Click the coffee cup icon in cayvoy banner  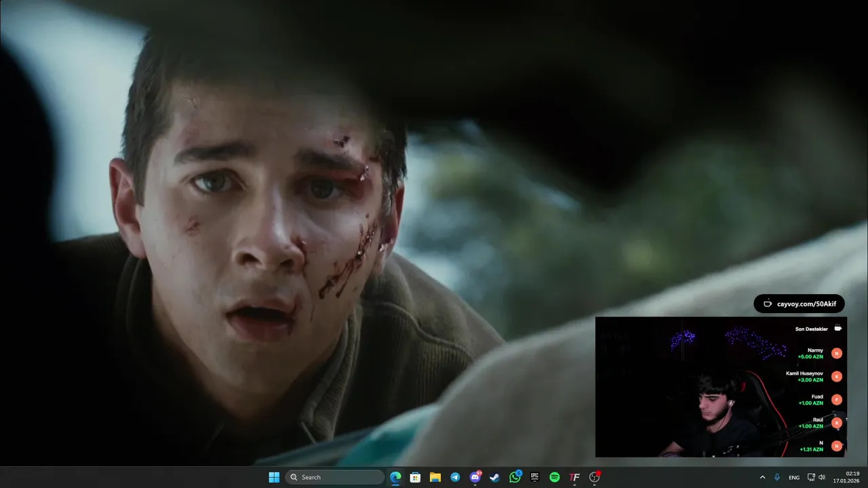point(768,304)
